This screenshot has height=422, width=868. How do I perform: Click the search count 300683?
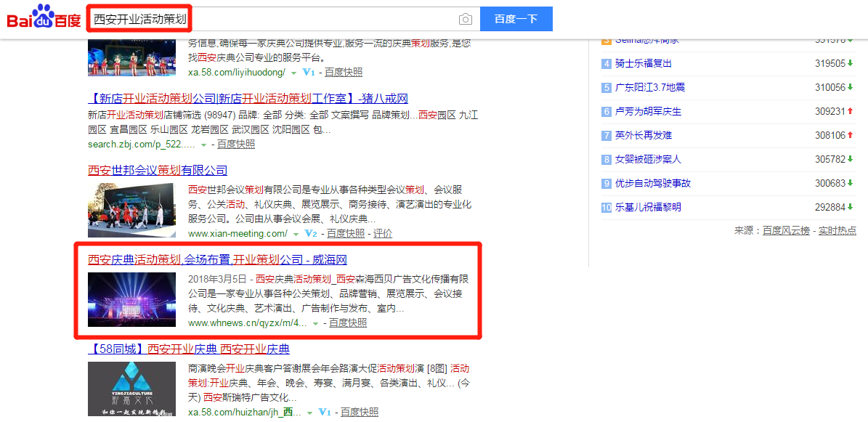[x=830, y=183]
